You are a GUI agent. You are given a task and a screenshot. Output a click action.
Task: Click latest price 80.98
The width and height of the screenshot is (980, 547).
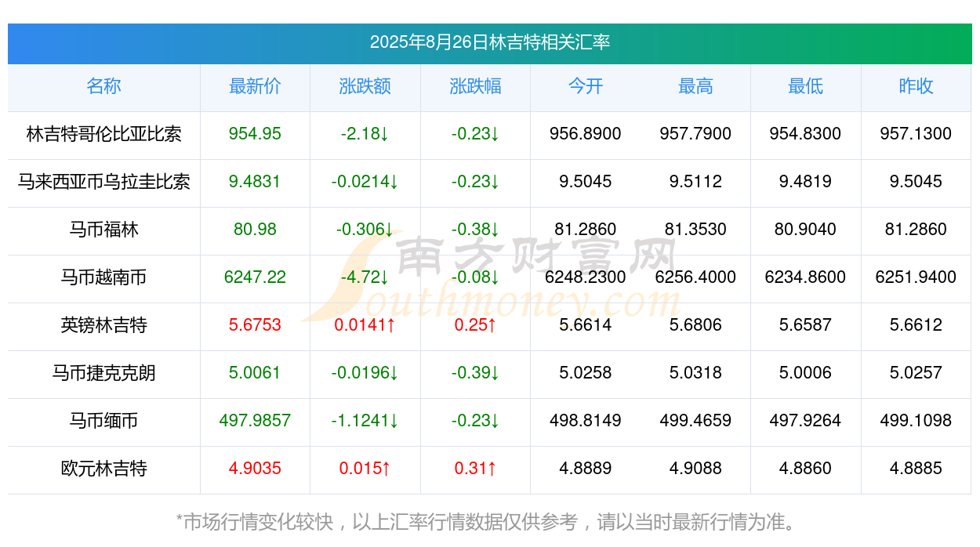pyautogui.click(x=255, y=230)
